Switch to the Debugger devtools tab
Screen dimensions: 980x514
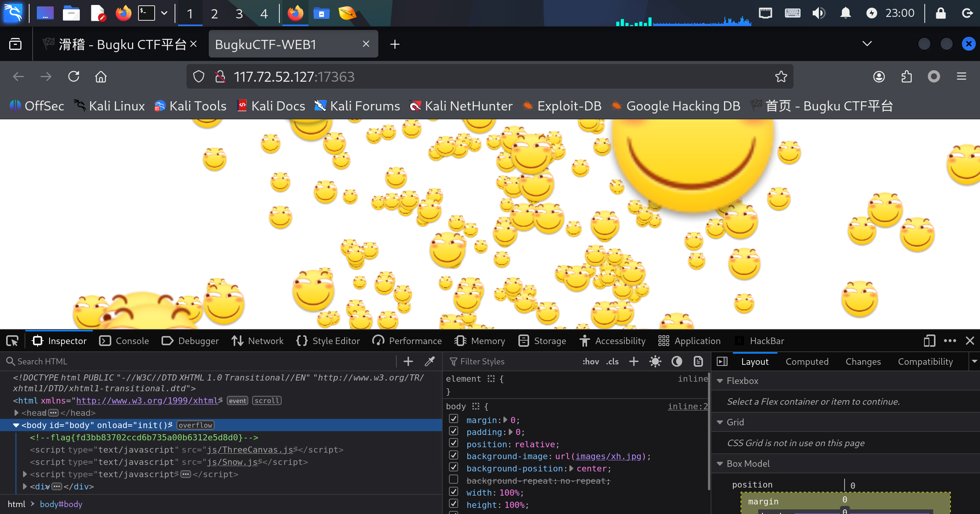tap(190, 341)
